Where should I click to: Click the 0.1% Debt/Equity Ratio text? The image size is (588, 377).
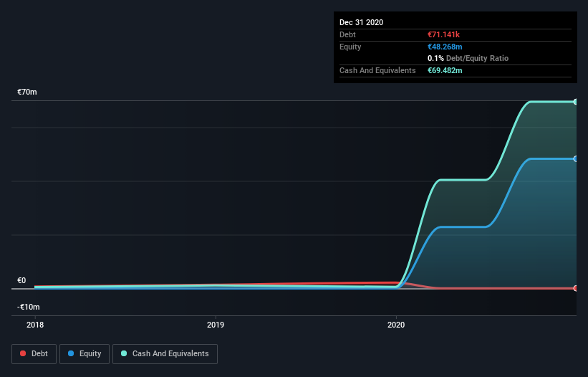(x=468, y=59)
